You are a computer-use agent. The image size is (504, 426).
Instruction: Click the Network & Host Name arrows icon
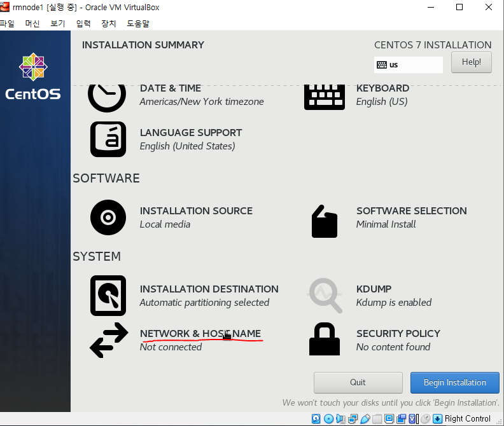tap(109, 340)
